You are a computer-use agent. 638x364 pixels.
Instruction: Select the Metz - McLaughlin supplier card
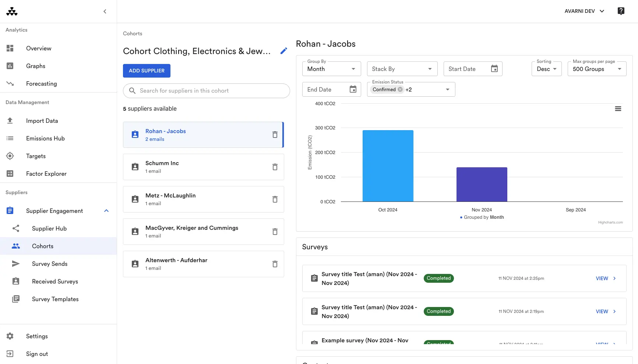point(203,199)
